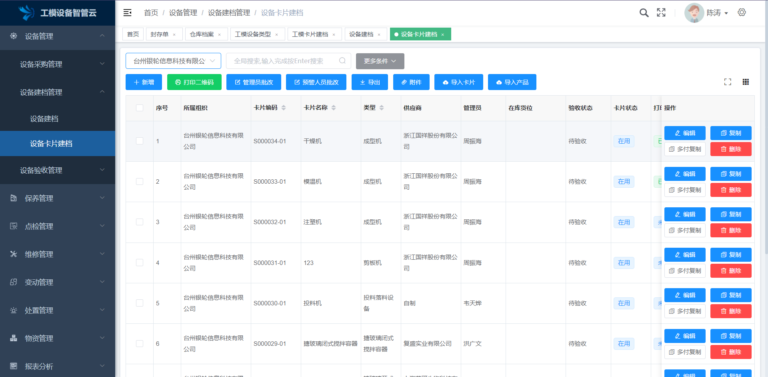Check the row for S000032-01 注塑机
The height and width of the screenshot is (377, 768).
(140, 222)
